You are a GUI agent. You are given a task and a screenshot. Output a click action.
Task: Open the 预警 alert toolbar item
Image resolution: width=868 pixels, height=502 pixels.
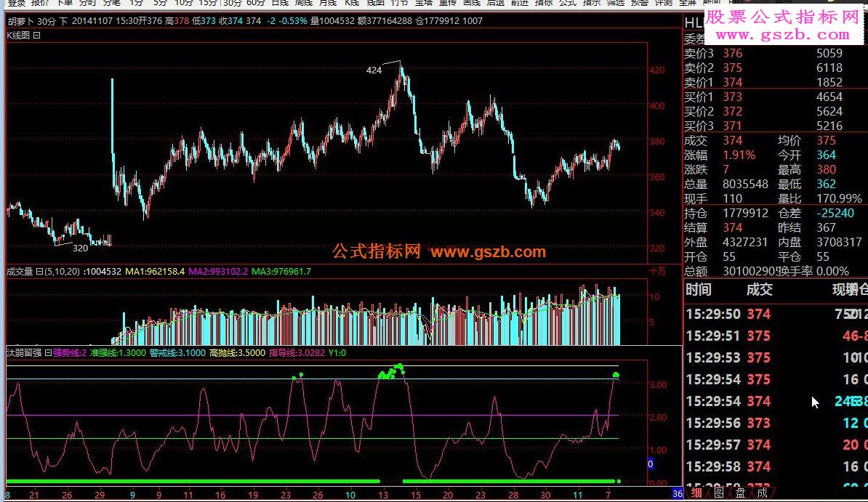click(640, 3)
